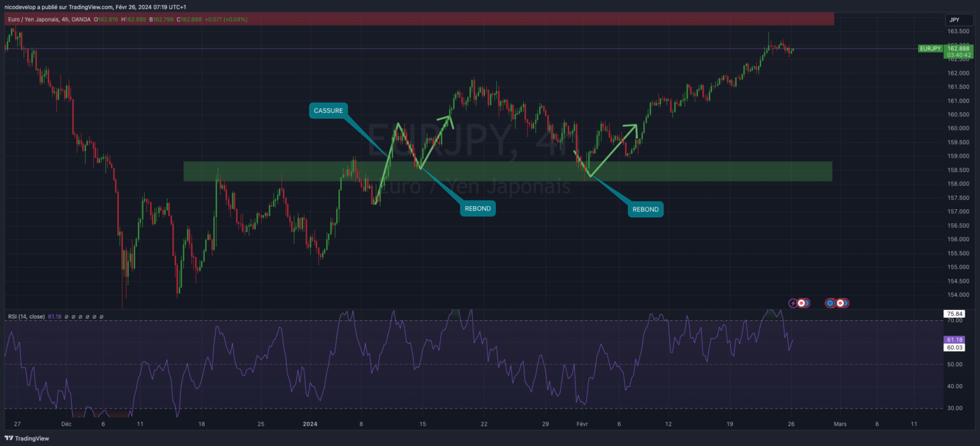This screenshot has width=980, height=446.
Task: Click the JPY label at top right
Action: 958,20
